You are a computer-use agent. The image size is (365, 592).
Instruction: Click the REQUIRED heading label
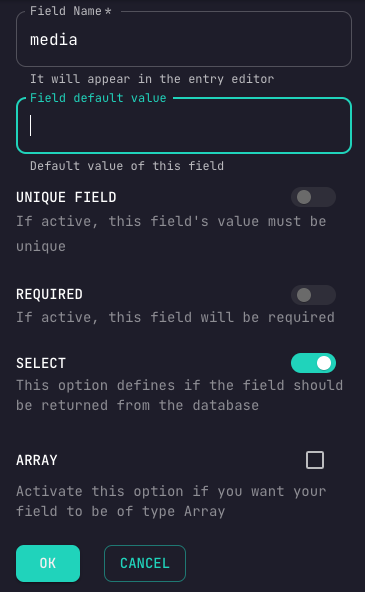coord(49,294)
